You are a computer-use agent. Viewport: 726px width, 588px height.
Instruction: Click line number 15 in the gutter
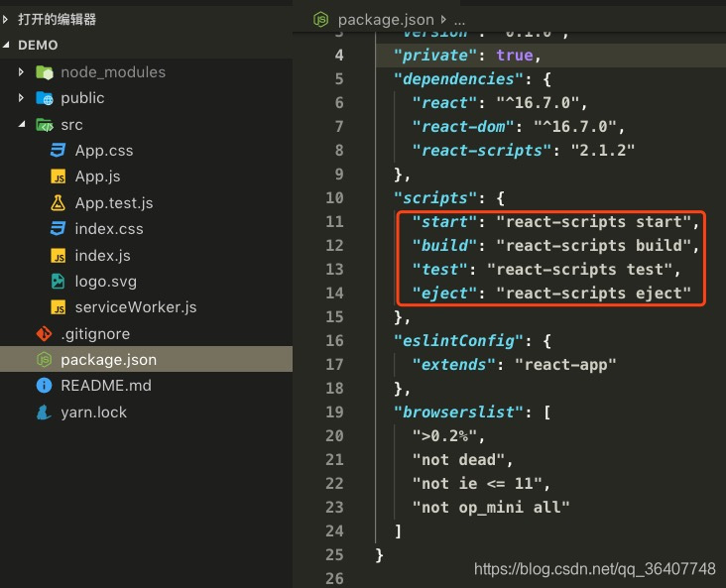(x=334, y=317)
